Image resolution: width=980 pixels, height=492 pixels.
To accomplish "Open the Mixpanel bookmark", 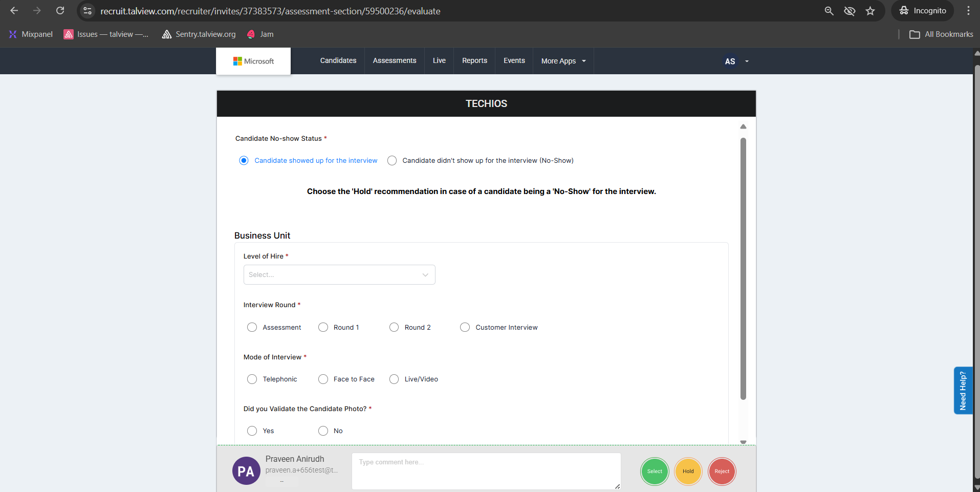I will [31, 34].
